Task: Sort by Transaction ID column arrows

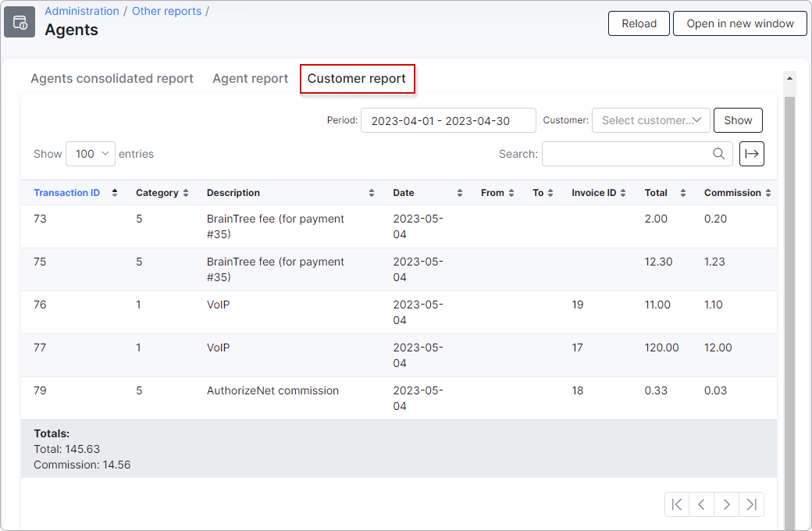Action: 115,193
